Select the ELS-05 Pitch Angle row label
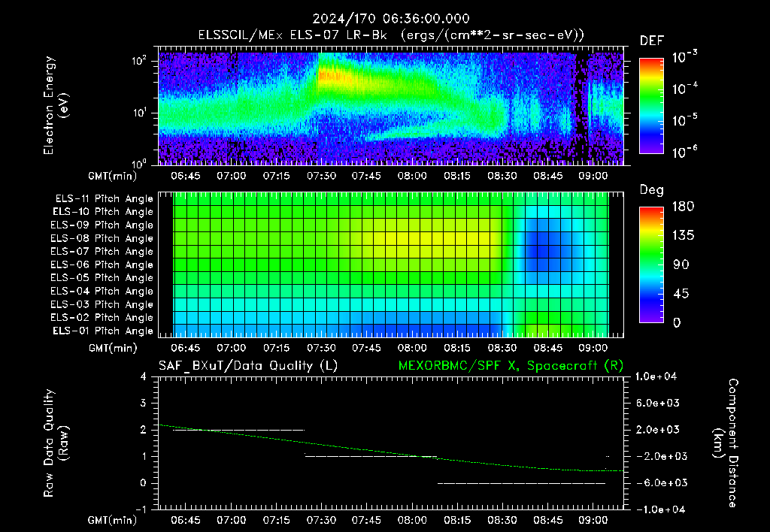 (x=102, y=278)
